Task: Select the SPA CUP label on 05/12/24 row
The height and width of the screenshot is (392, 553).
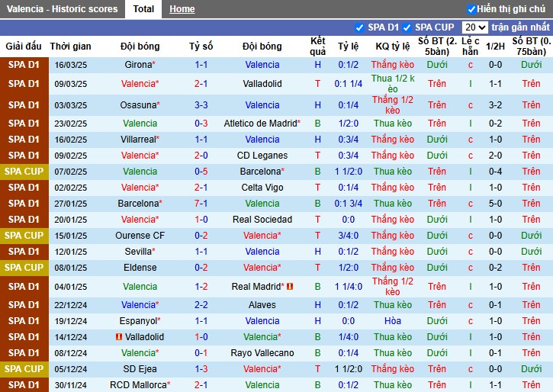Action: (24, 369)
